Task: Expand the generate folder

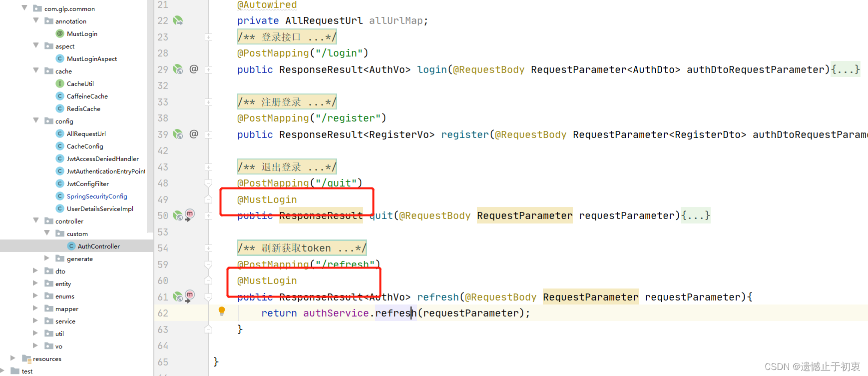Action: [47, 258]
